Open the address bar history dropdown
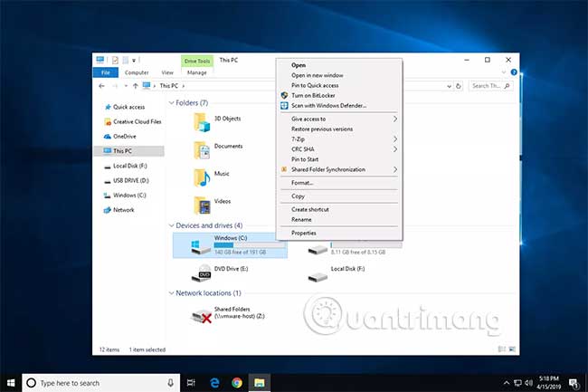This screenshot has width=588, height=392. (449, 86)
